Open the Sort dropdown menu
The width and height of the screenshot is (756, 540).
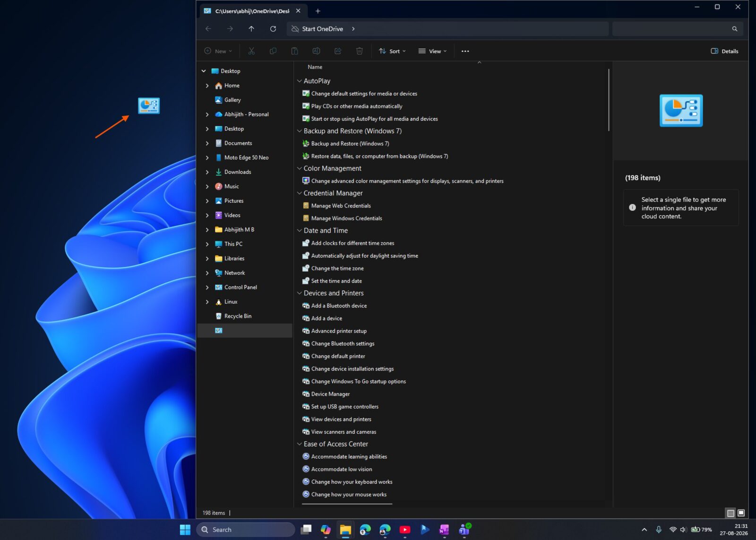[x=392, y=51]
